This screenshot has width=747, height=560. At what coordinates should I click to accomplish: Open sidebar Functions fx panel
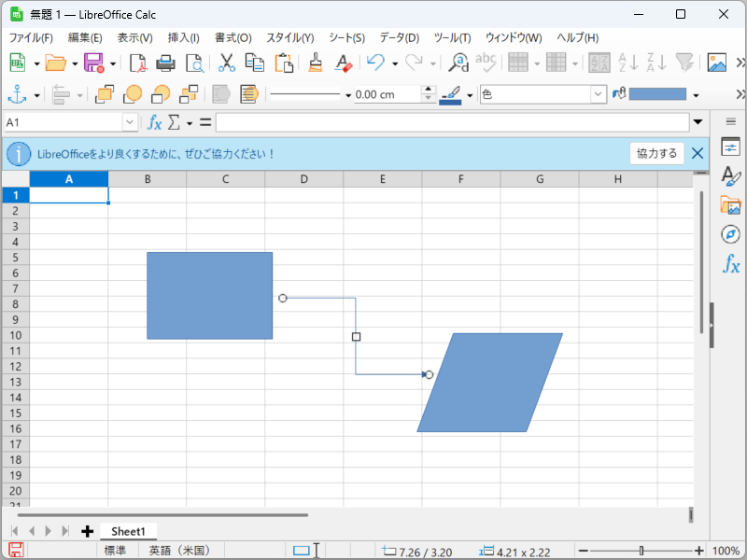(x=730, y=263)
